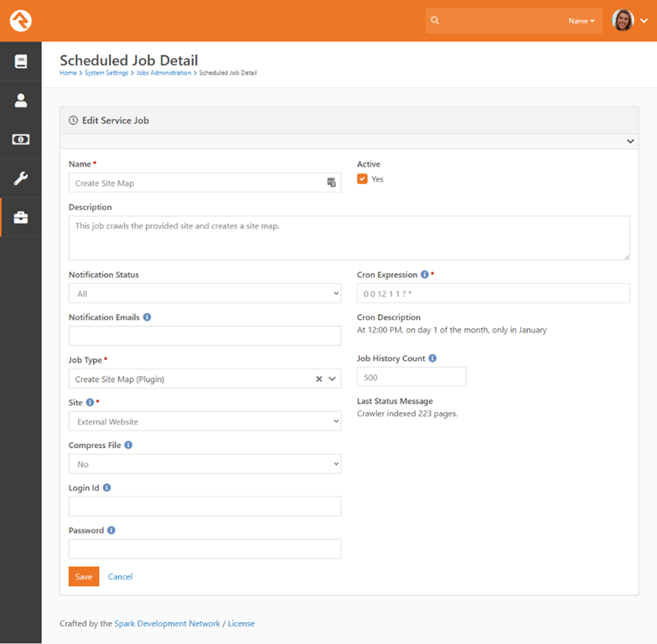Open the Site dropdown

[204, 422]
